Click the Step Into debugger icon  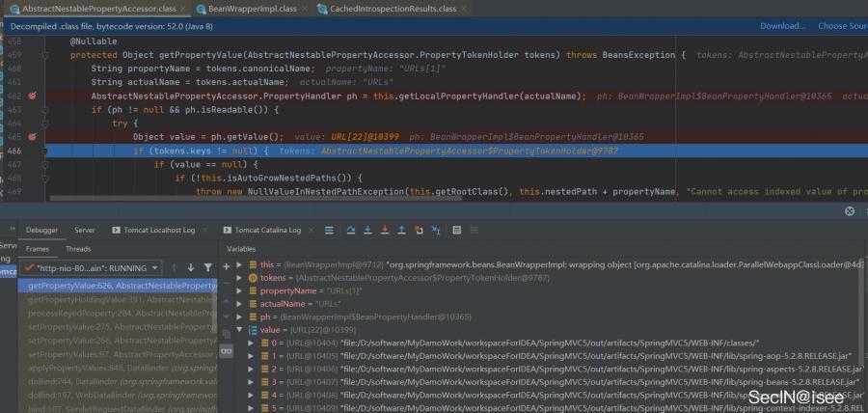(367, 231)
